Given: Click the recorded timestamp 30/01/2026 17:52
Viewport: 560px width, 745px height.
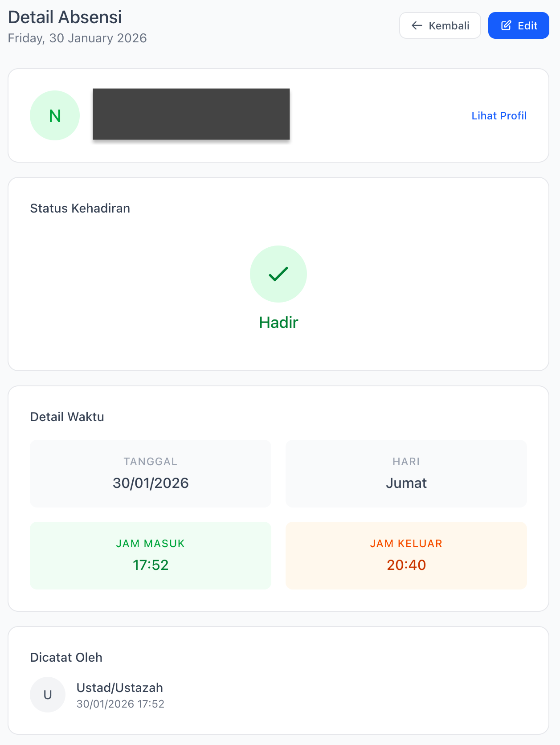Looking at the screenshot, I should (121, 704).
